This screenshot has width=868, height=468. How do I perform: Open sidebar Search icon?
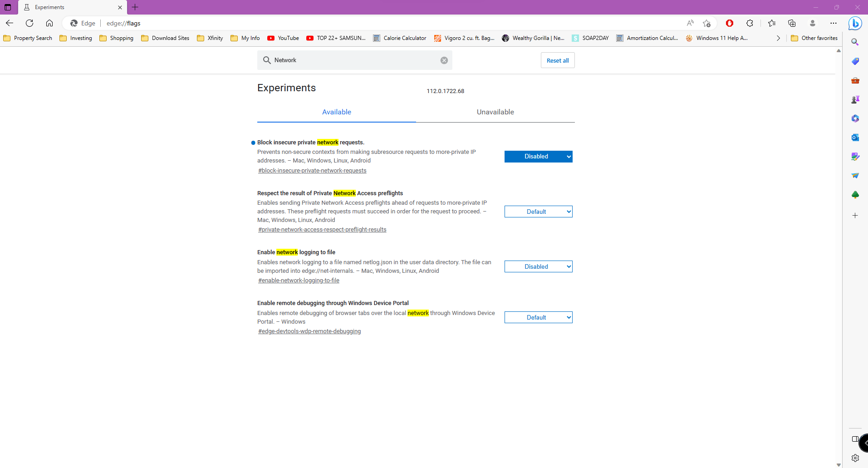(855, 42)
